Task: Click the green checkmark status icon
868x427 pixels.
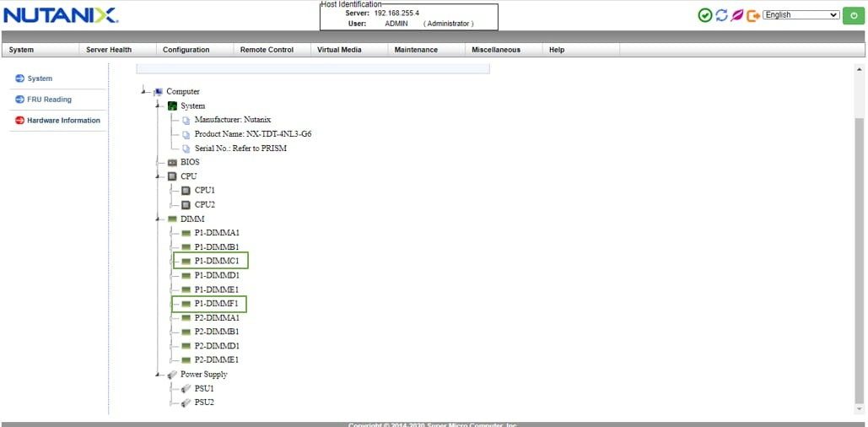Action: pyautogui.click(x=704, y=15)
